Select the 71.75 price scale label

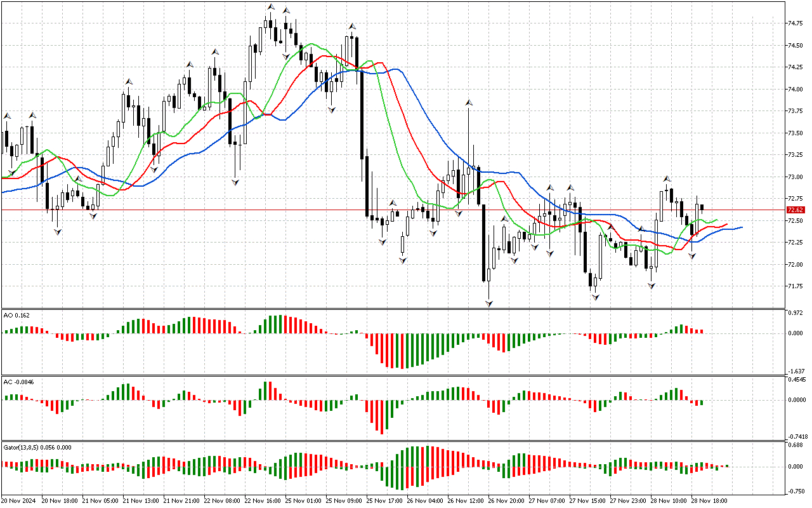(x=795, y=286)
